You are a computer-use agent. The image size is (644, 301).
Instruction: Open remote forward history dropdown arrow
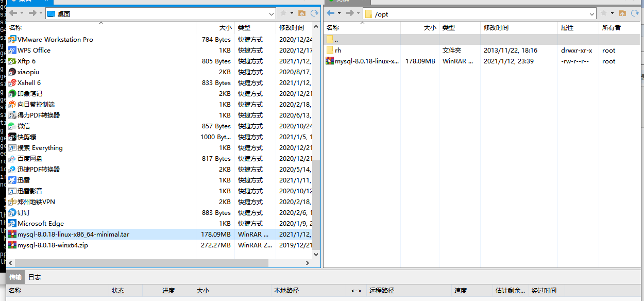click(358, 13)
